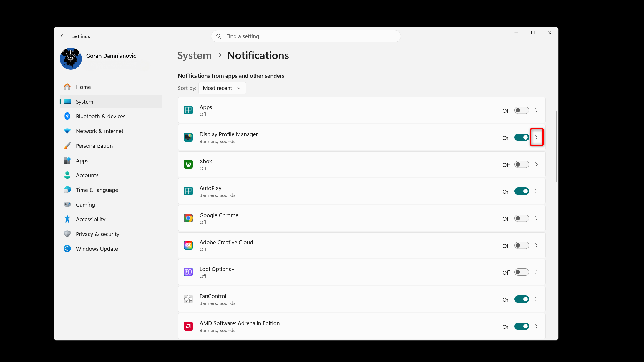Image resolution: width=644 pixels, height=362 pixels.
Task: Click the Gaming controller sidebar icon
Action: [x=67, y=204]
